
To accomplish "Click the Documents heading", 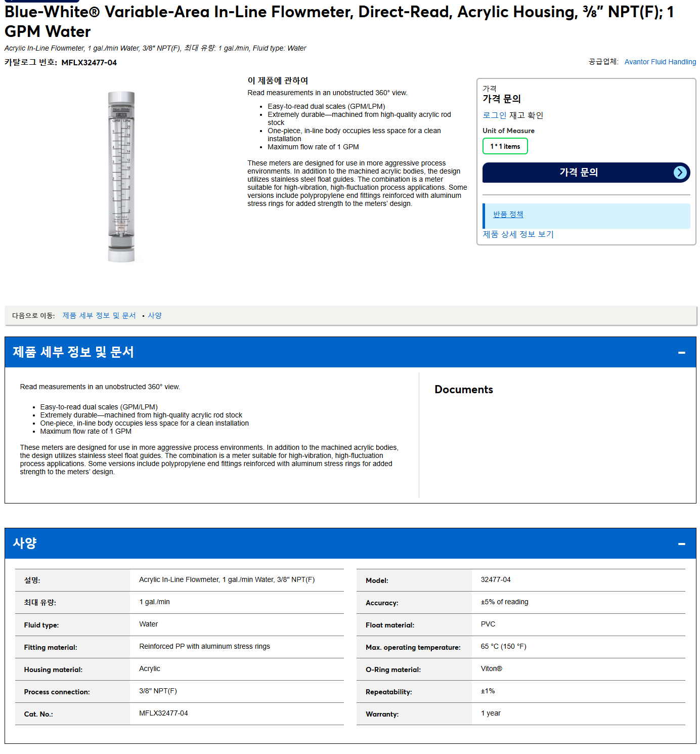I will point(463,390).
